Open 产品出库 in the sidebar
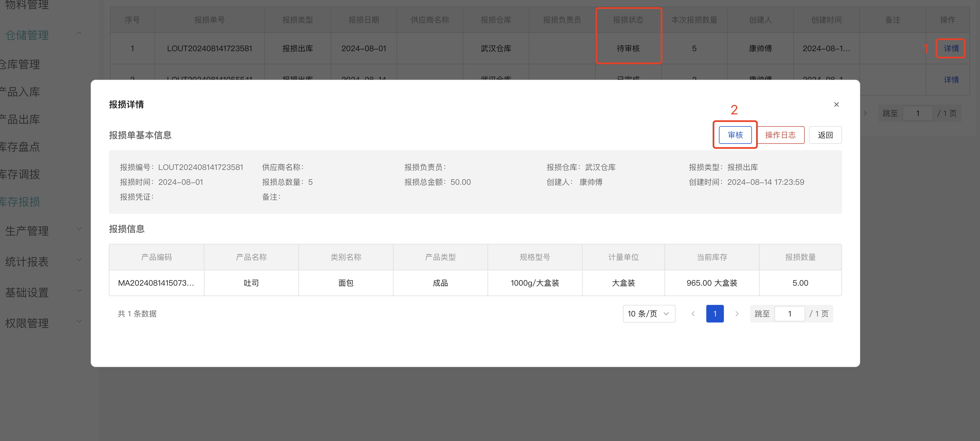This screenshot has width=980, height=441. [x=20, y=120]
